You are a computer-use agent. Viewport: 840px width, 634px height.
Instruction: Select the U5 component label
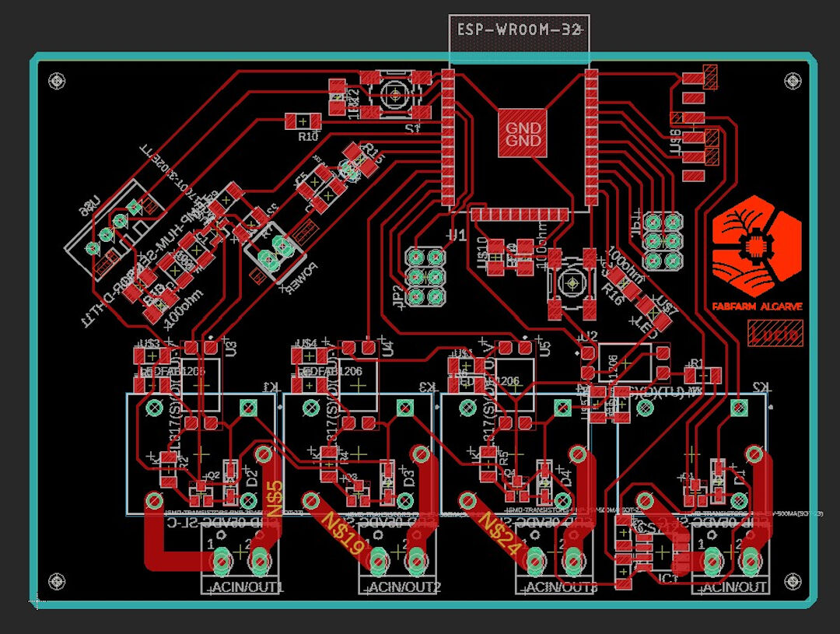[x=544, y=350]
